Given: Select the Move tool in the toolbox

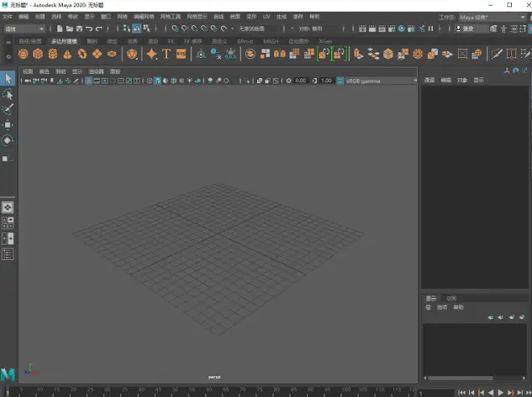Looking at the screenshot, I should click(x=8, y=125).
